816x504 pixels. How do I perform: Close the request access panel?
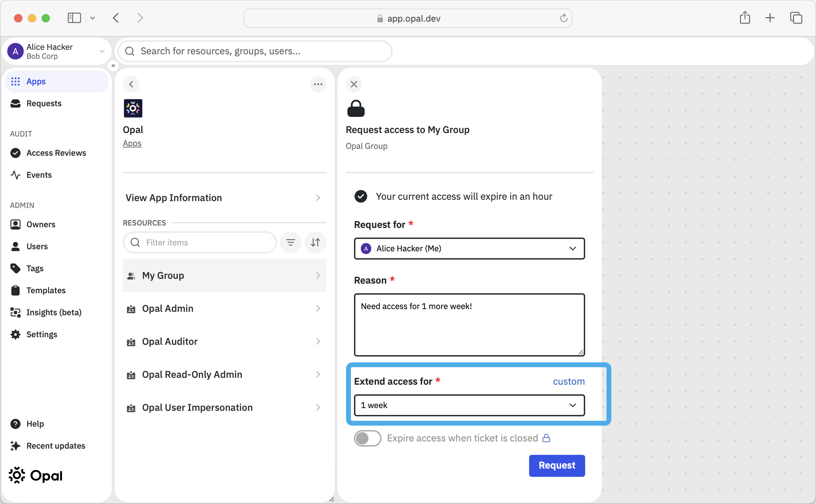(x=354, y=84)
